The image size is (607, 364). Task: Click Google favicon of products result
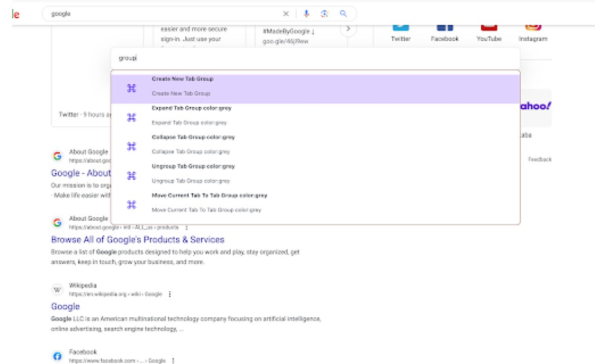tap(57, 223)
